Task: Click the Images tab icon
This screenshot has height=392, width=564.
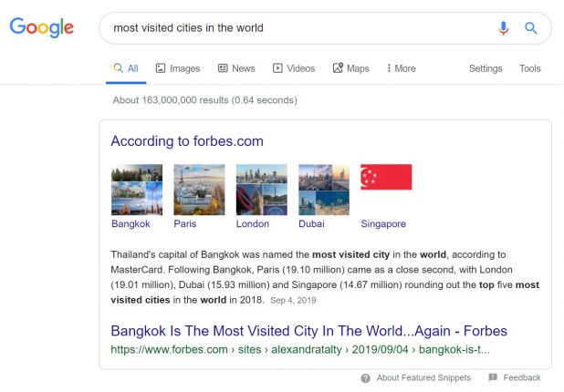Action: click(x=161, y=67)
